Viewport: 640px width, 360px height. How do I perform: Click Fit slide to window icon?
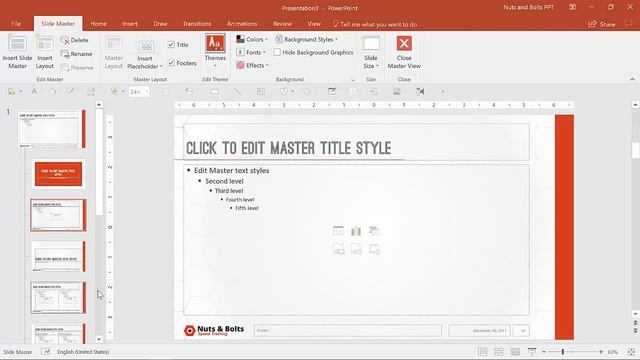click(x=631, y=351)
